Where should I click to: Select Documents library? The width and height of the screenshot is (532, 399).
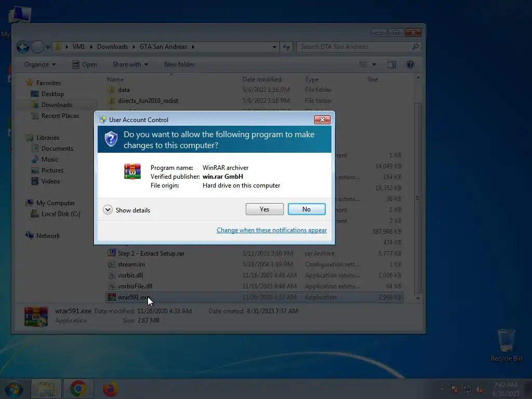(x=57, y=148)
